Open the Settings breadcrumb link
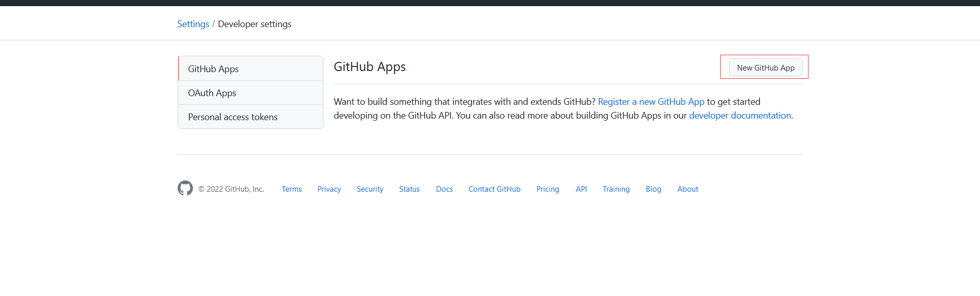Viewport: 980px width, 296px height. [193, 24]
